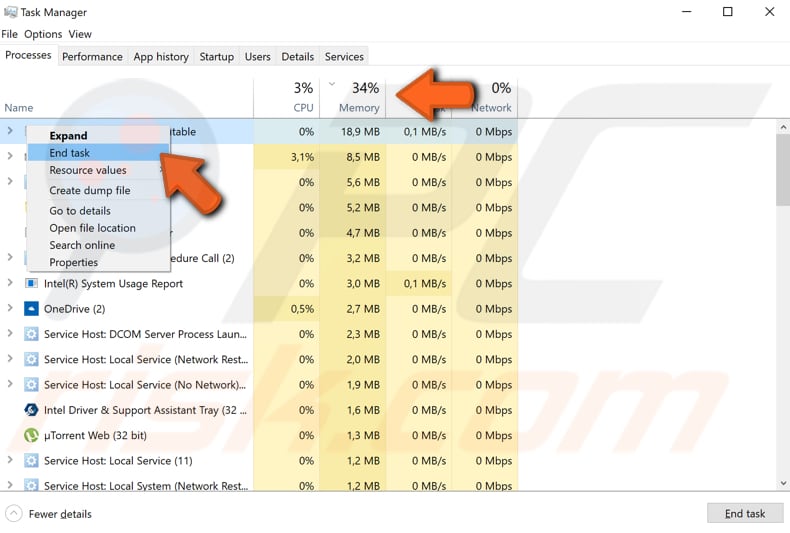Open the View menu
The height and width of the screenshot is (533, 790).
80,34
